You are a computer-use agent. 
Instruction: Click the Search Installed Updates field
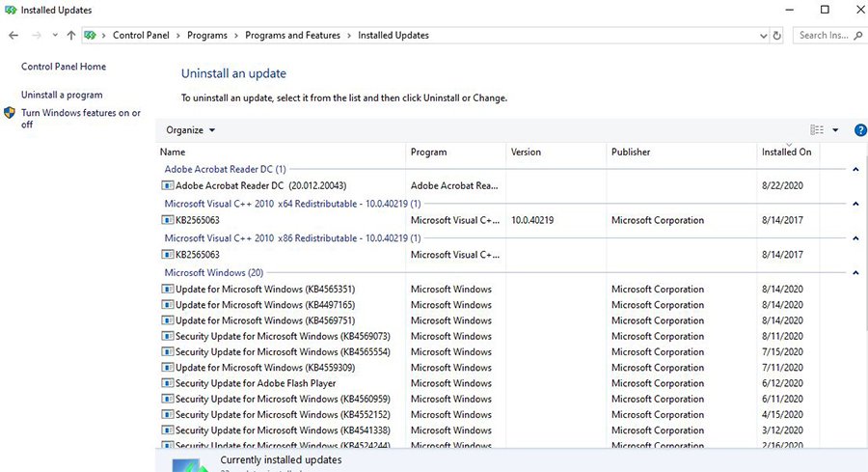(x=827, y=36)
